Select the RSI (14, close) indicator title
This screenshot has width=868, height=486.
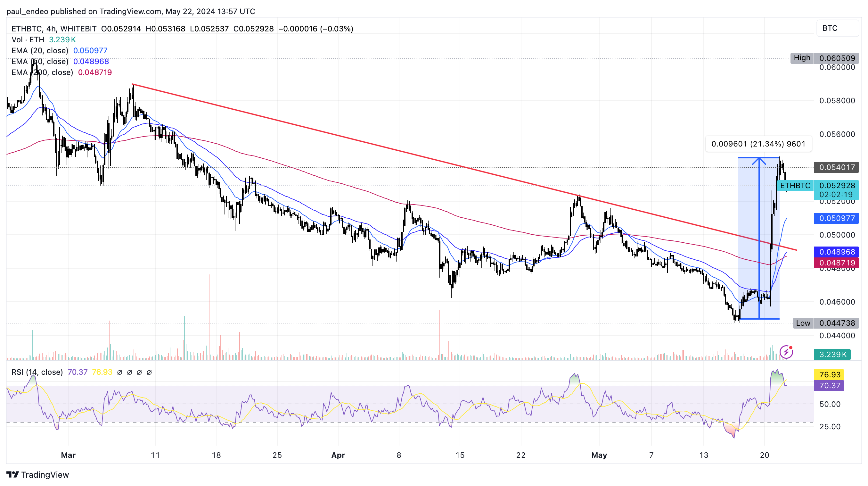click(x=37, y=372)
